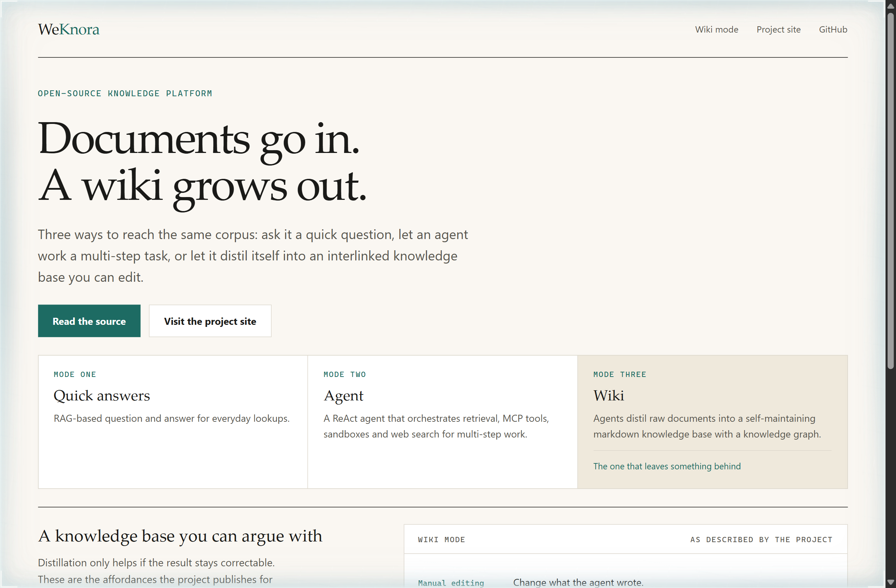Click the MODE TWO label
The width and height of the screenshot is (896, 588).
344,374
